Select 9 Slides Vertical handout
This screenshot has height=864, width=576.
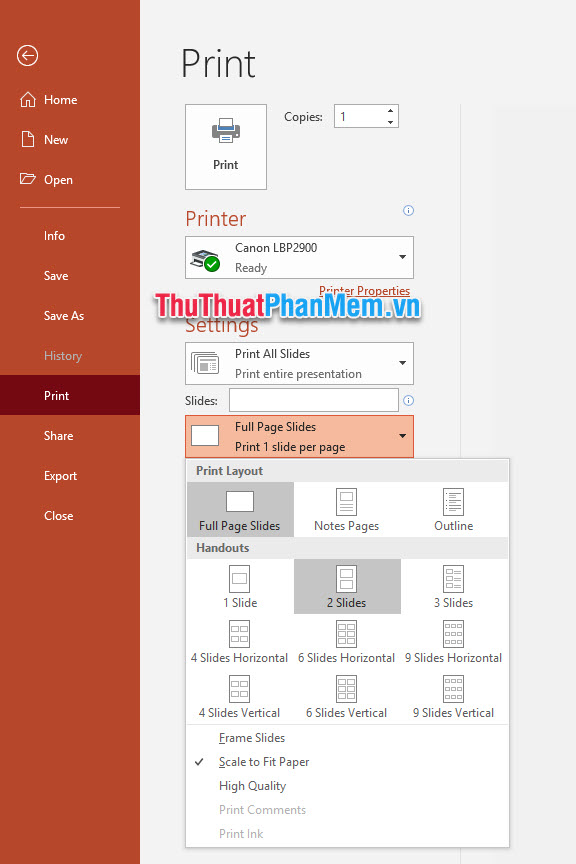454,697
